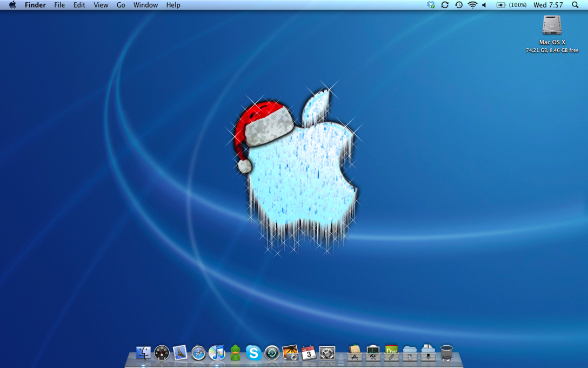
Task: Click "74.21 GB, 8.46 GB free" text
Action: pos(552,50)
